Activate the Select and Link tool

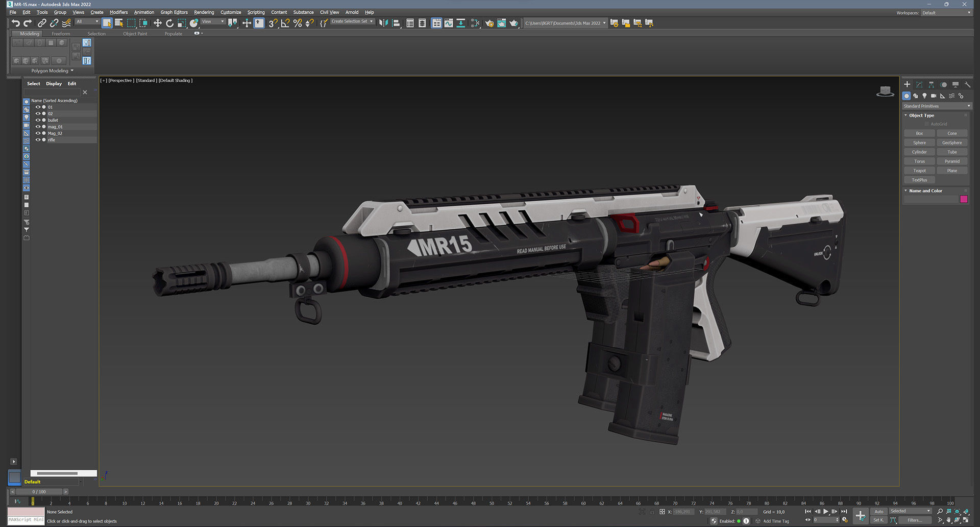(x=42, y=23)
